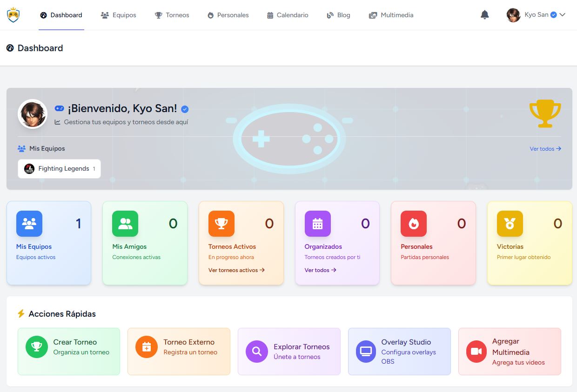The width and height of the screenshot is (577, 392).
Task: Click the blue gamepad icon beside Bienvenido
Action: pos(59,108)
